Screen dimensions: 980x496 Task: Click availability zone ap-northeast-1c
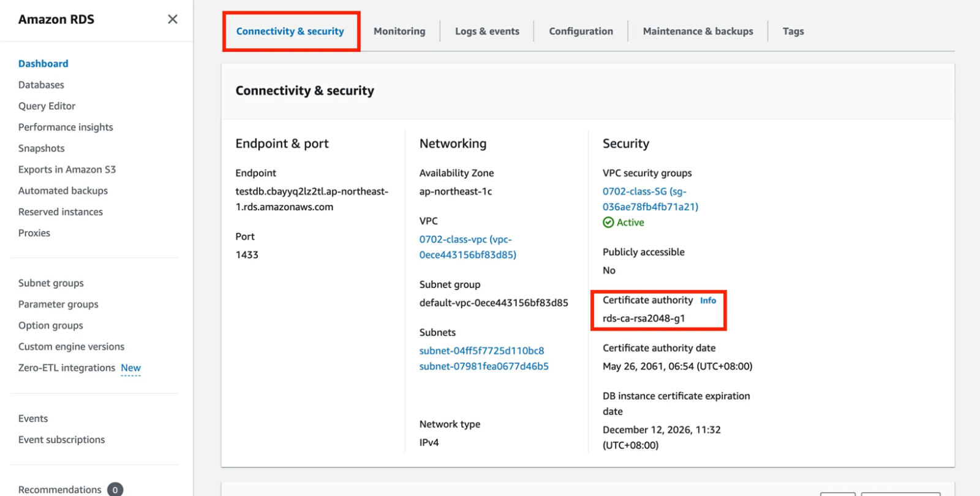(456, 191)
